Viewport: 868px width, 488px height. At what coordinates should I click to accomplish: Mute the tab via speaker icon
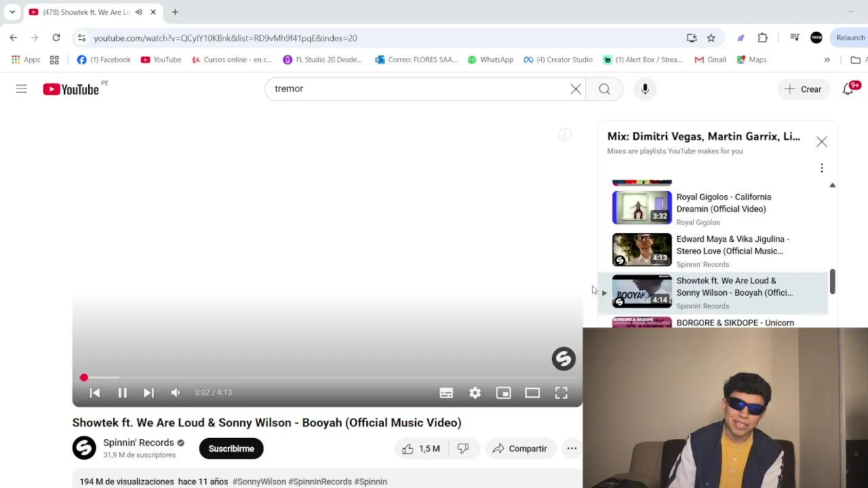coord(139,12)
